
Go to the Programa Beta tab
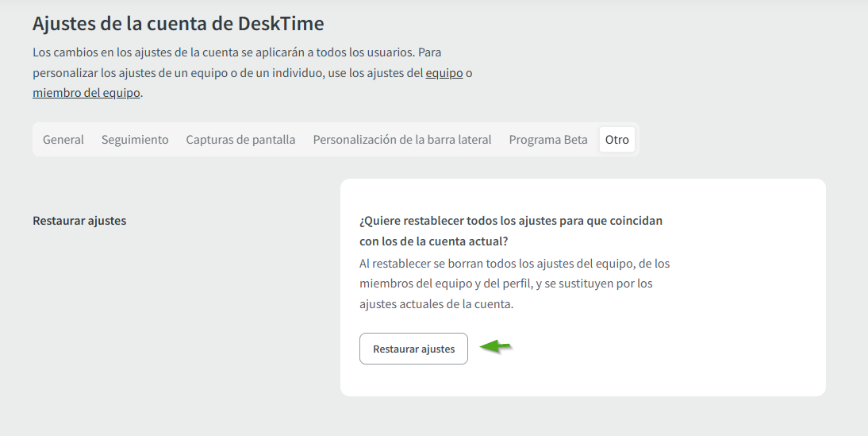[548, 140]
